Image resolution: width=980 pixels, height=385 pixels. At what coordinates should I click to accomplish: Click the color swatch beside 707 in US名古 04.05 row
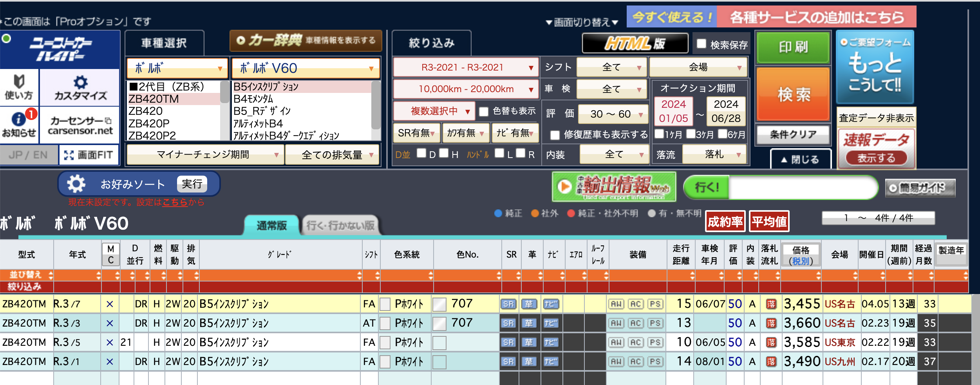point(439,305)
